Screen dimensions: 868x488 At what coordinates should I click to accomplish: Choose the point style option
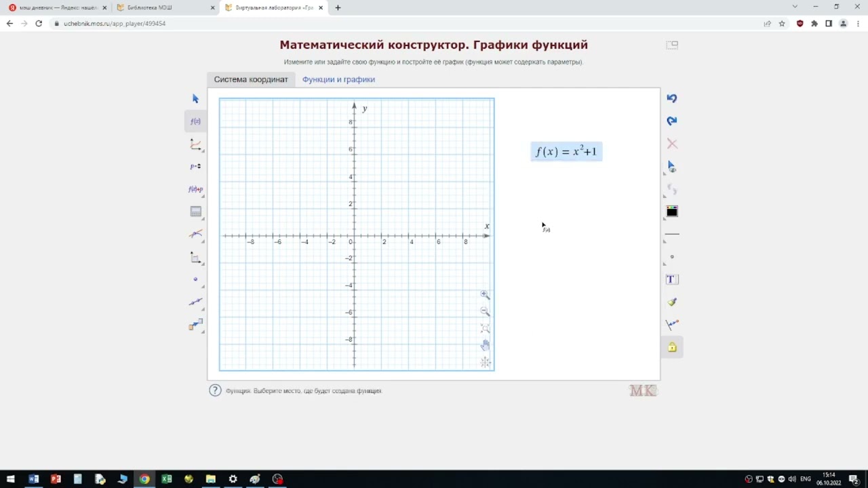672,257
